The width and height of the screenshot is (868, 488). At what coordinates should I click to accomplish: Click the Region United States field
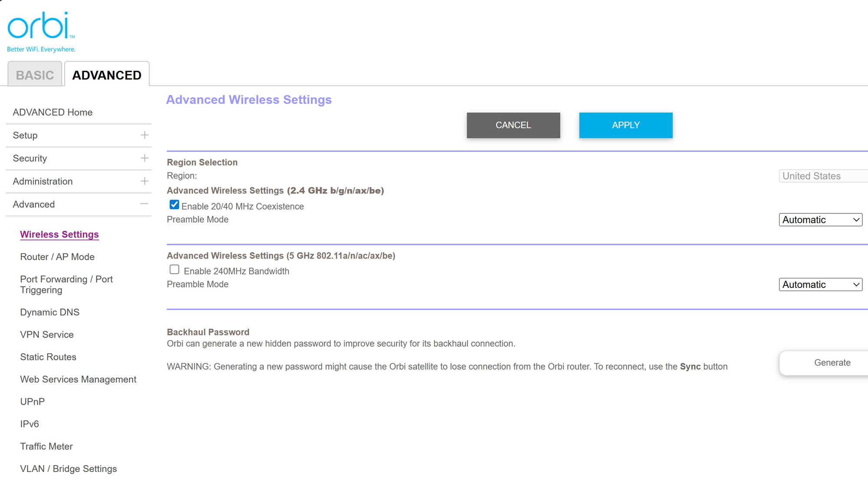pos(823,176)
